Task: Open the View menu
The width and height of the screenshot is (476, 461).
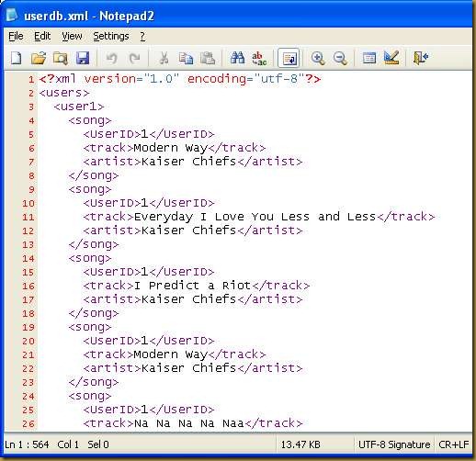Action: pyautogui.click(x=72, y=36)
